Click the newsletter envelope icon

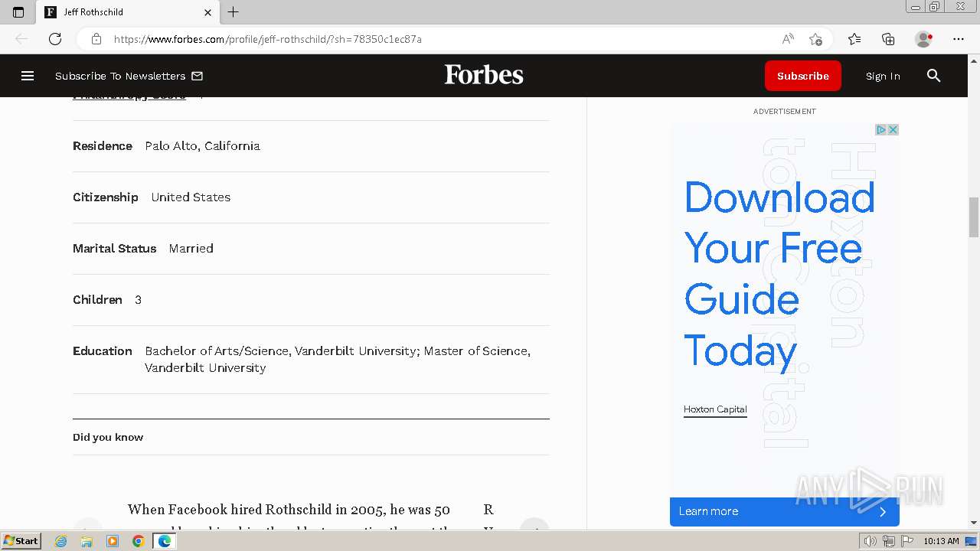pyautogui.click(x=197, y=76)
